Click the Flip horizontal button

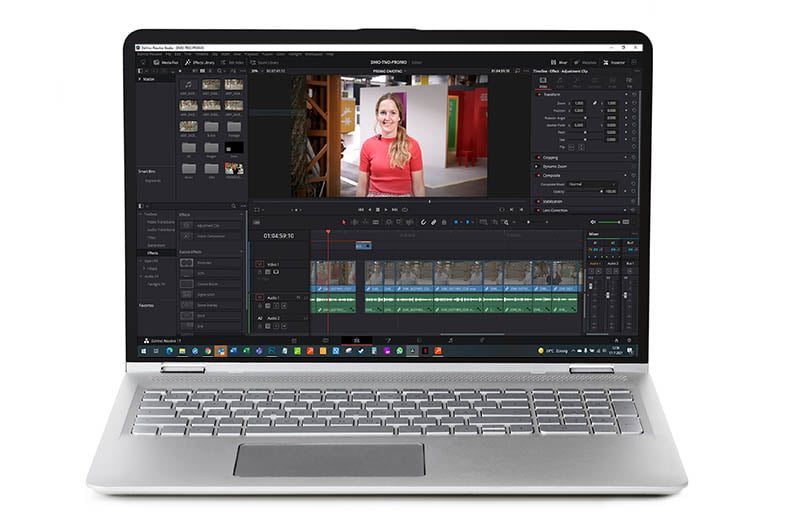[x=571, y=147]
